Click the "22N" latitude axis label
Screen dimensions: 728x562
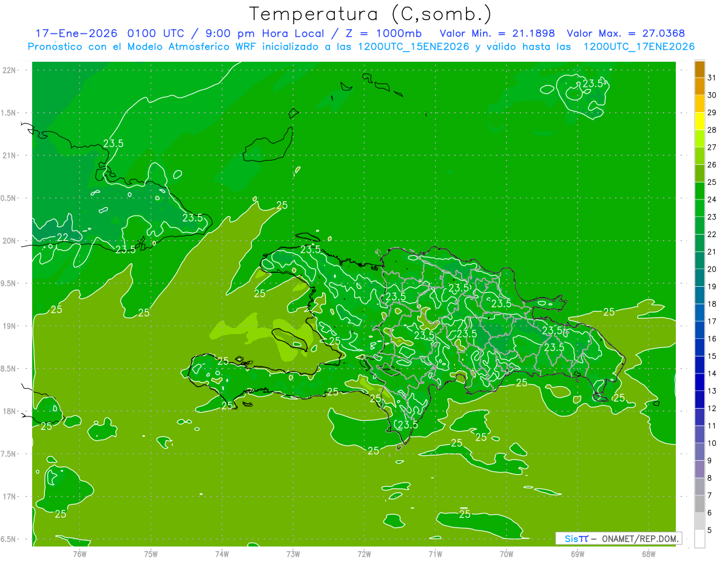[x=9, y=70]
